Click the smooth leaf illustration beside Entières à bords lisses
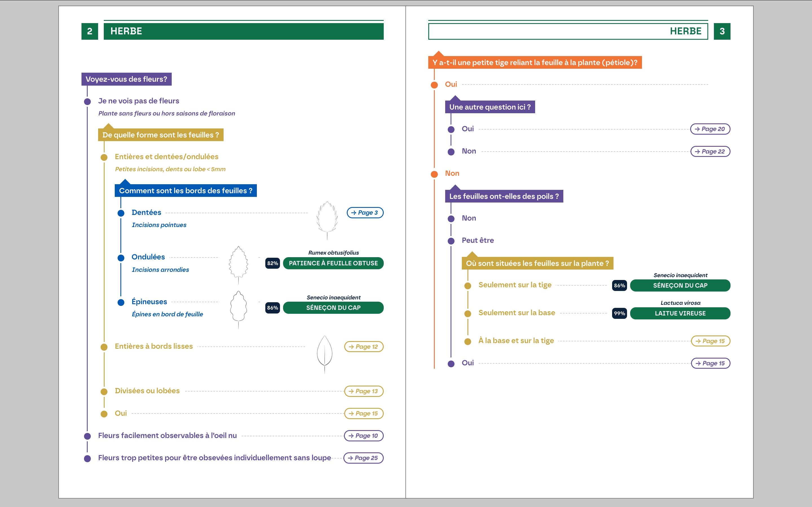This screenshot has height=507, width=812. [x=325, y=352]
